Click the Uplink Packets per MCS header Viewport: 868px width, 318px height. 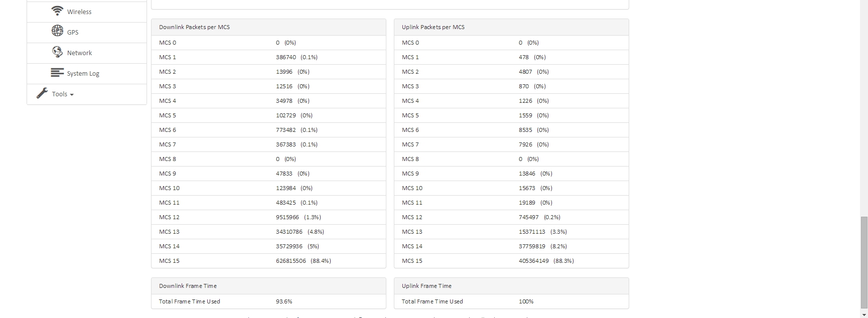433,27
